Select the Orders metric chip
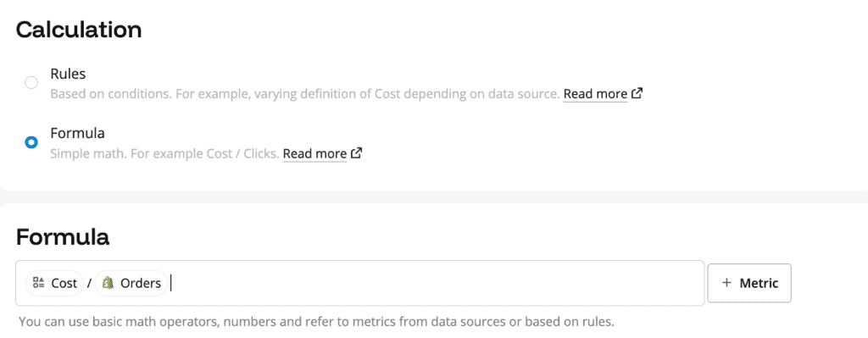The height and width of the screenshot is (338, 868). [x=131, y=283]
